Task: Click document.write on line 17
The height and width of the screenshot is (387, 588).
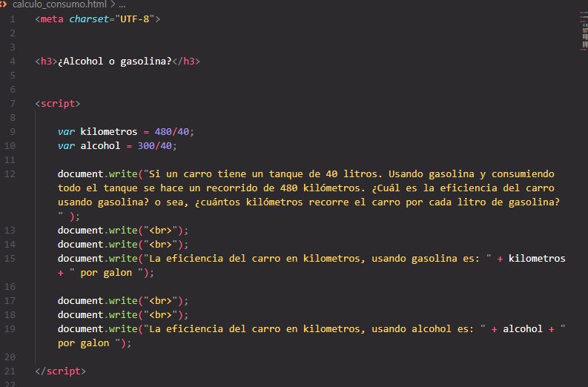Action: tap(97, 301)
